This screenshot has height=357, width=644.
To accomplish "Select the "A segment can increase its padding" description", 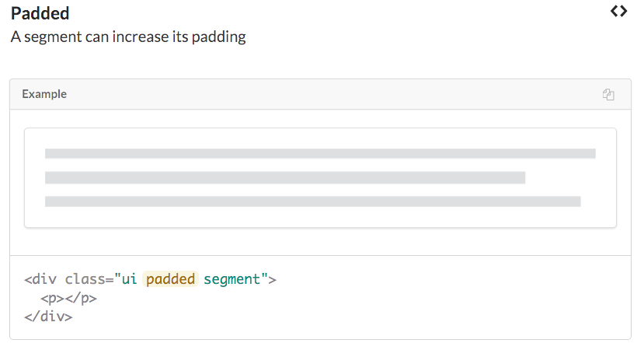I will click(x=128, y=37).
